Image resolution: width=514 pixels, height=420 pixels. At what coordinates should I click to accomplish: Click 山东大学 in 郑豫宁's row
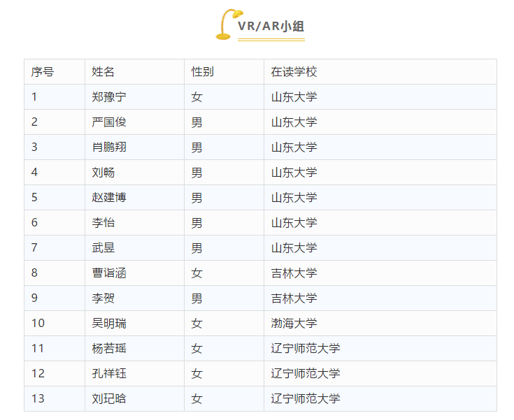pos(294,97)
